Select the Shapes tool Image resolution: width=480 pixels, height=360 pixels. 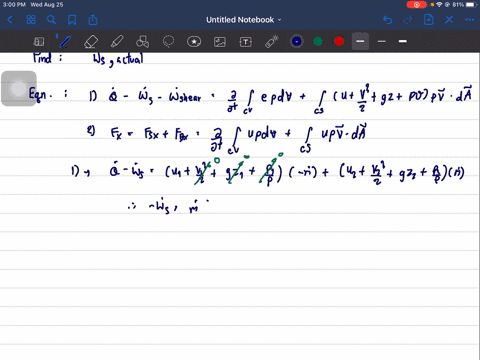coord(143,42)
